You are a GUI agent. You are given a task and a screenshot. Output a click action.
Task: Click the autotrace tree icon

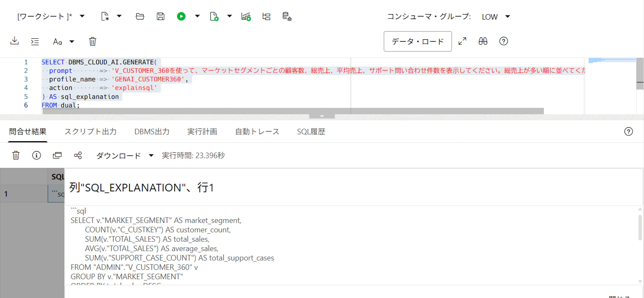[x=267, y=16]
